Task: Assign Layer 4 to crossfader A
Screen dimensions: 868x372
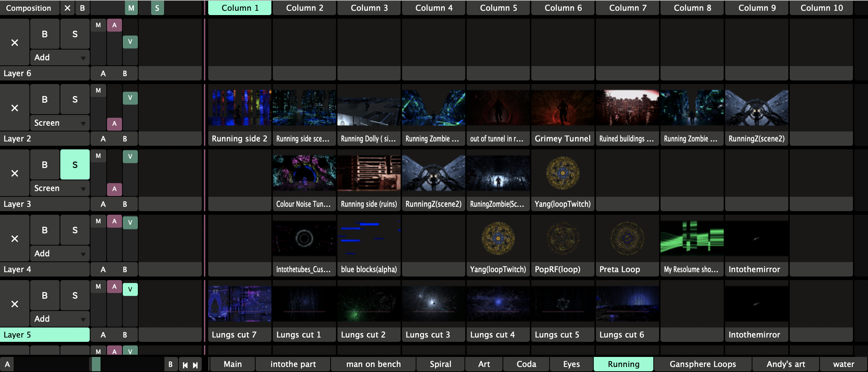Action: click(103, 269)
